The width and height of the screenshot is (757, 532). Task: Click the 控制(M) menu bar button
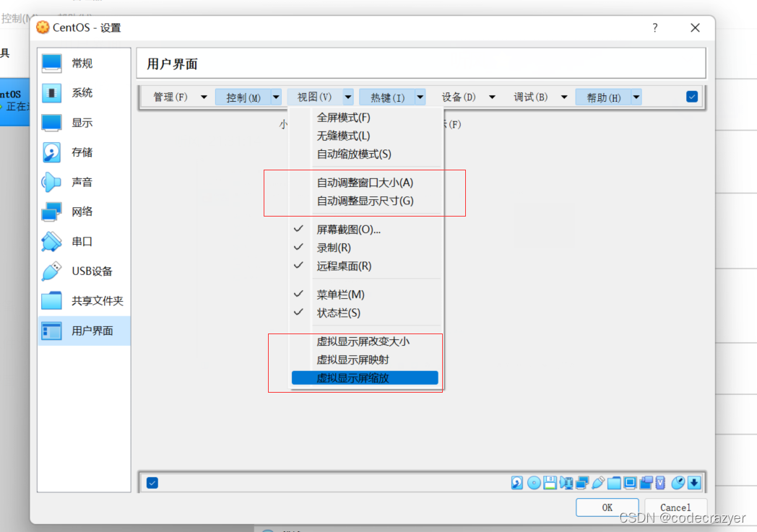pos(243,97)
